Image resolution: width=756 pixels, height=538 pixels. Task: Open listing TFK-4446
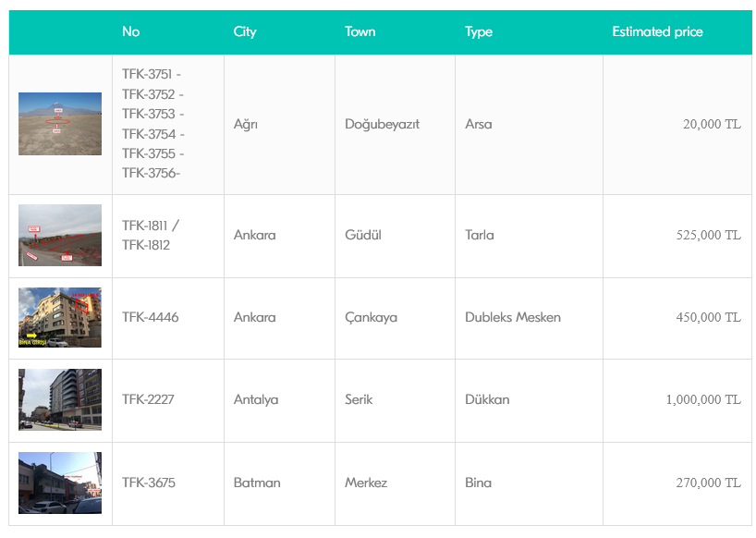tap(151, 317)
